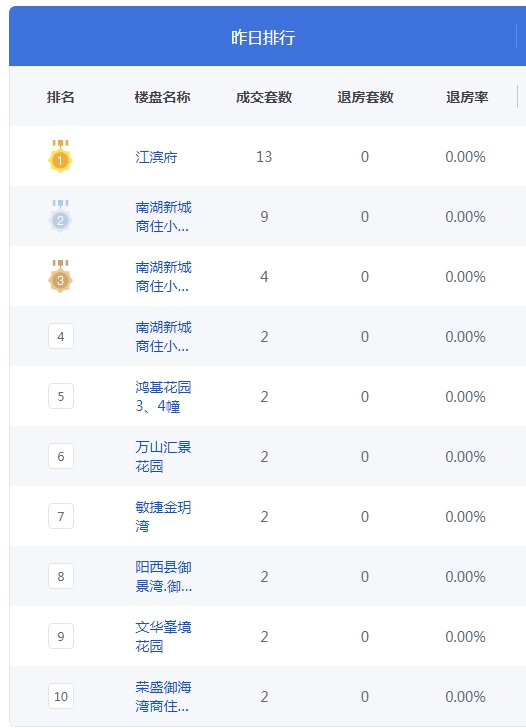Select the rank 5 number badge
The width and height of the screenshot is (526, 728).
pos(61,396)
